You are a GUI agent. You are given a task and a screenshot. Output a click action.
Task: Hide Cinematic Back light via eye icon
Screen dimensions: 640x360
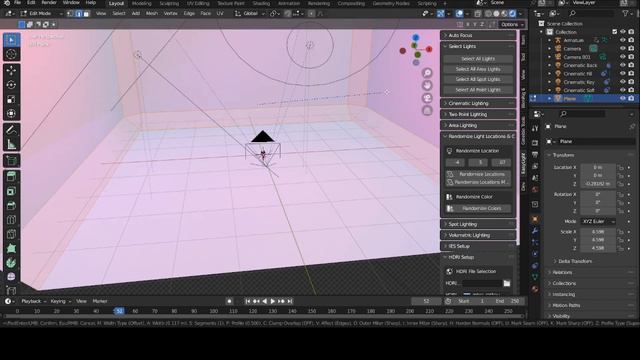coord(622,65)
